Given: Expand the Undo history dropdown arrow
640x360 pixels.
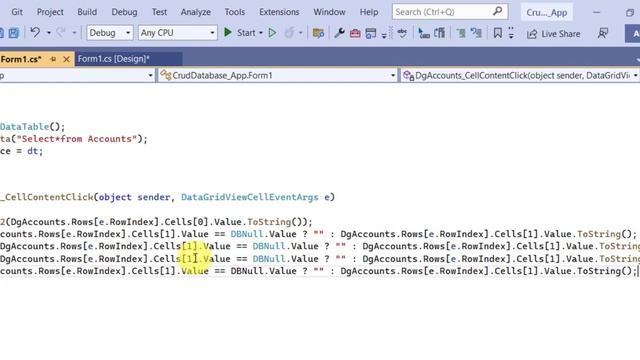Looking at the screenshot, I should [x=49, y=33].
